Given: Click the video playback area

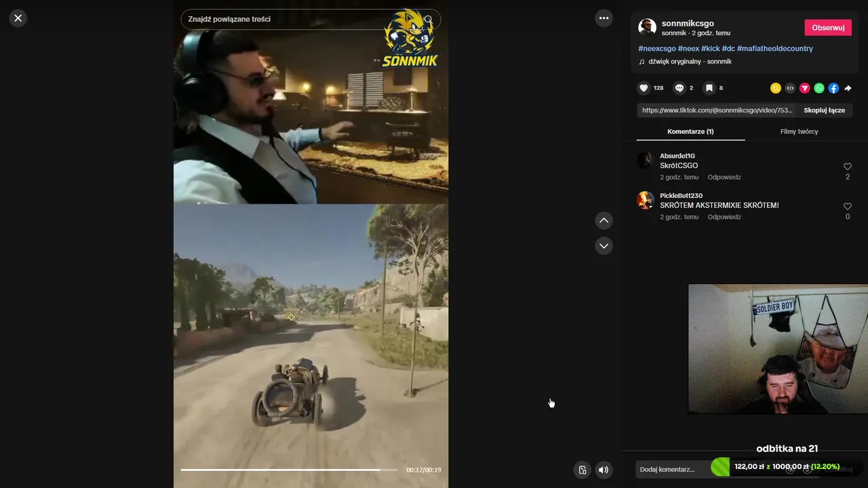Looking at the screenshot, I should 311,244.
